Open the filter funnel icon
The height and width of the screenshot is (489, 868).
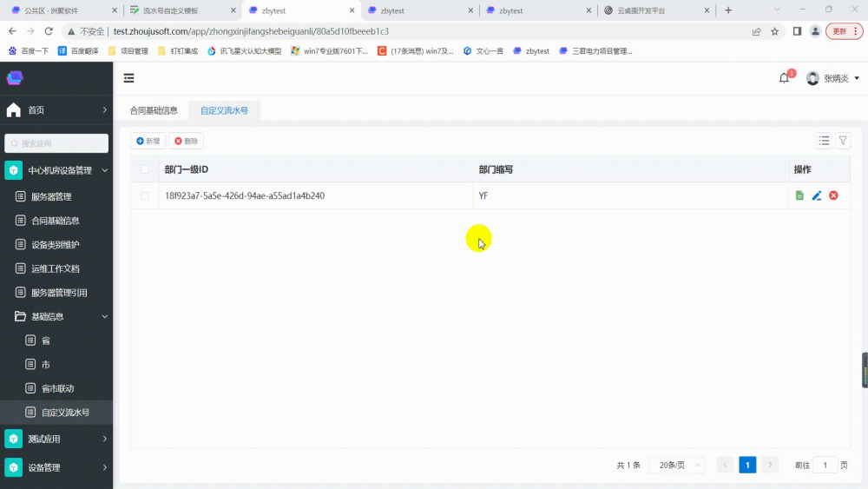pos(843,141)
